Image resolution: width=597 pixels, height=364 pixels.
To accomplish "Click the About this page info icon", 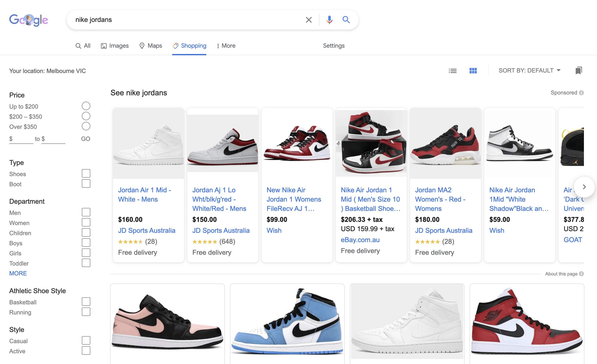I will tap(581, 274).
